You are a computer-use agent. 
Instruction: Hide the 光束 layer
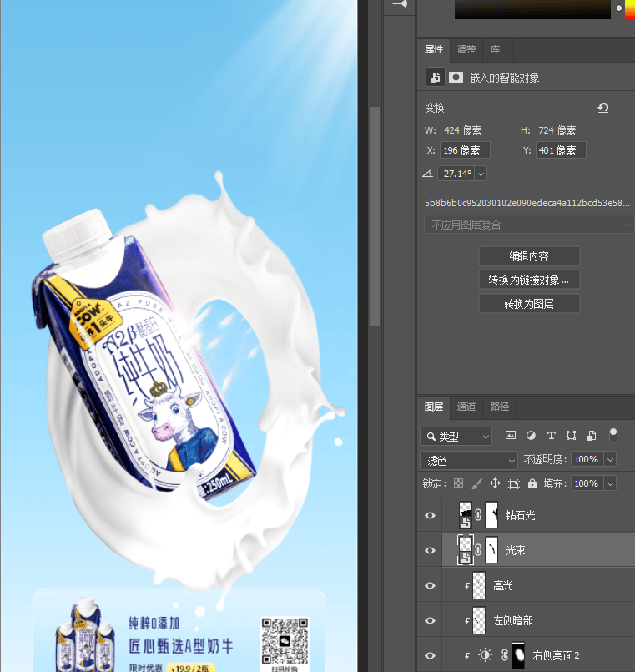click(x=430, y=550)
